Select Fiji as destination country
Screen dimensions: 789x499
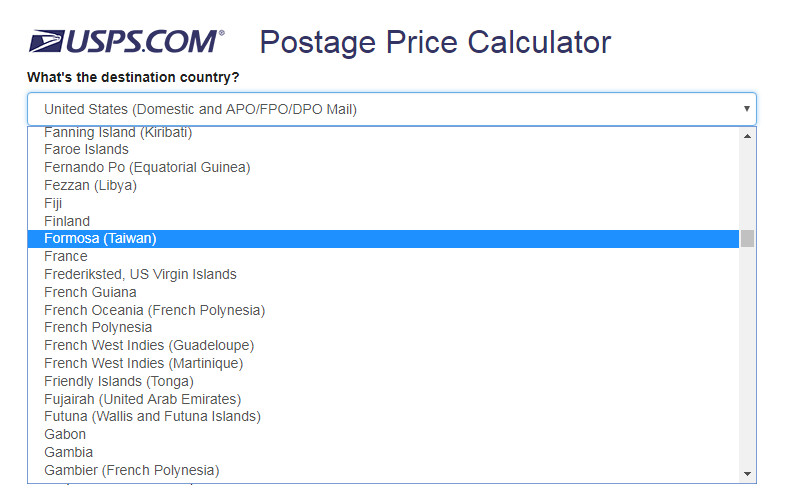53,203
